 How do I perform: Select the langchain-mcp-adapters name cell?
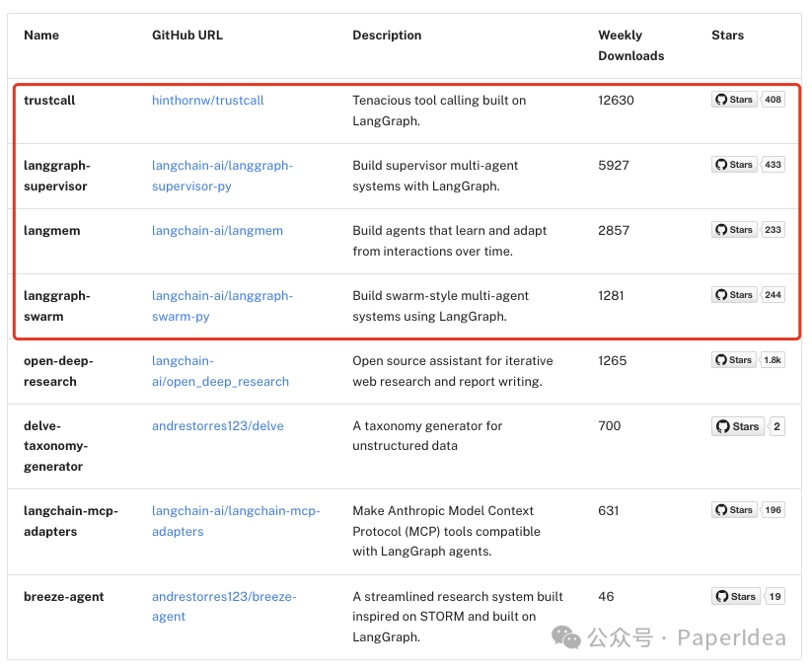coord(71,521)
